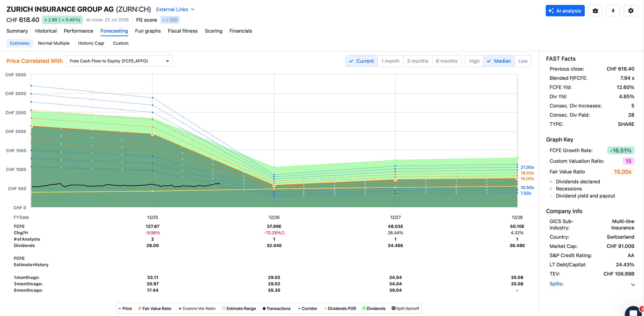Click the price change badge +2.80
The width and height of the screenshot is (644, 316).
pos(62,20)
